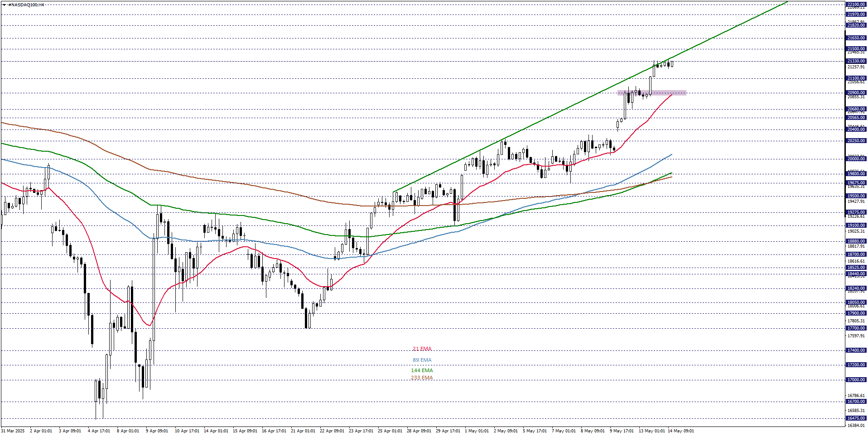This screenshot has height=436, width=868.
Task: Click the 19500.00 price level label
Action: tap(856, 196)
